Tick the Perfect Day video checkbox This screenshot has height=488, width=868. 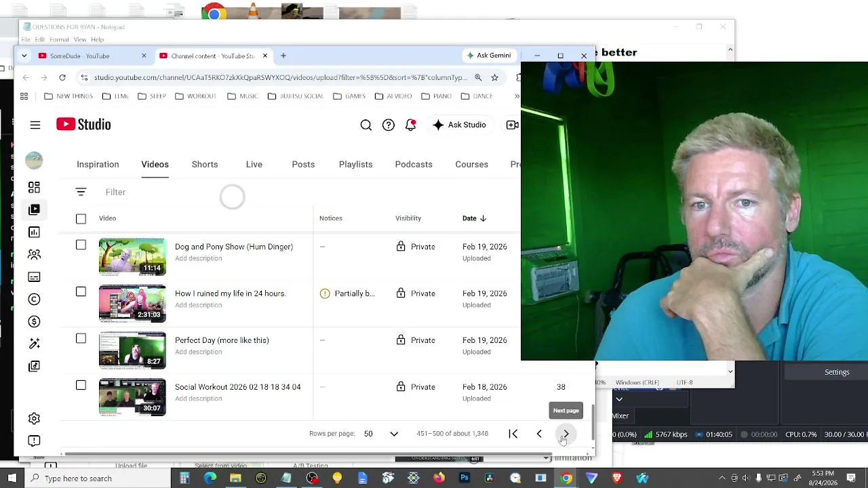point(81,338)
